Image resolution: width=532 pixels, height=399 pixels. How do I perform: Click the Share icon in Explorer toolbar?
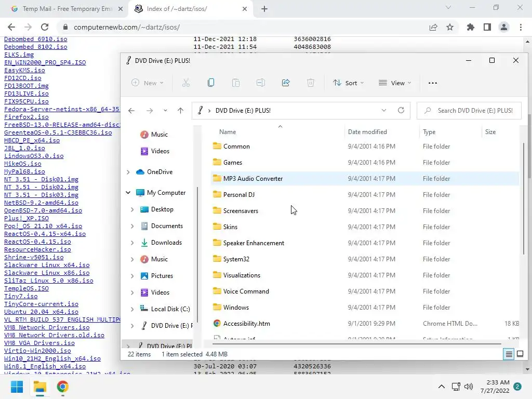[x=286, y=83]
